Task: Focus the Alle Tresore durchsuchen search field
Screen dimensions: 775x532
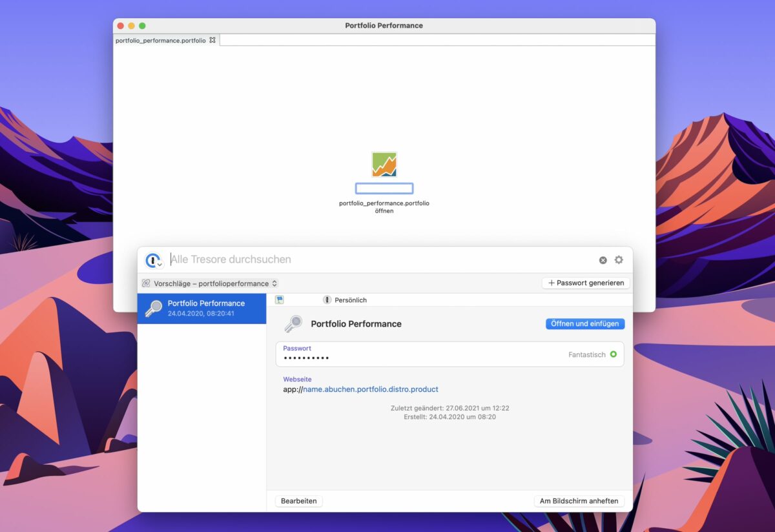Action: (x=381, y=260)
